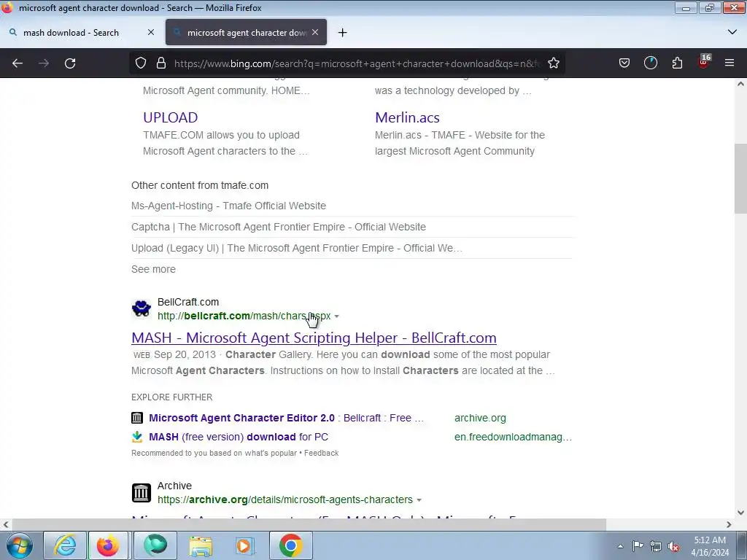Image resolution: width=747 pixels, height=560 pixels.
Task: Select the microsoft agent character download tab
Action: pyautogui.click(x=246, y=32)
